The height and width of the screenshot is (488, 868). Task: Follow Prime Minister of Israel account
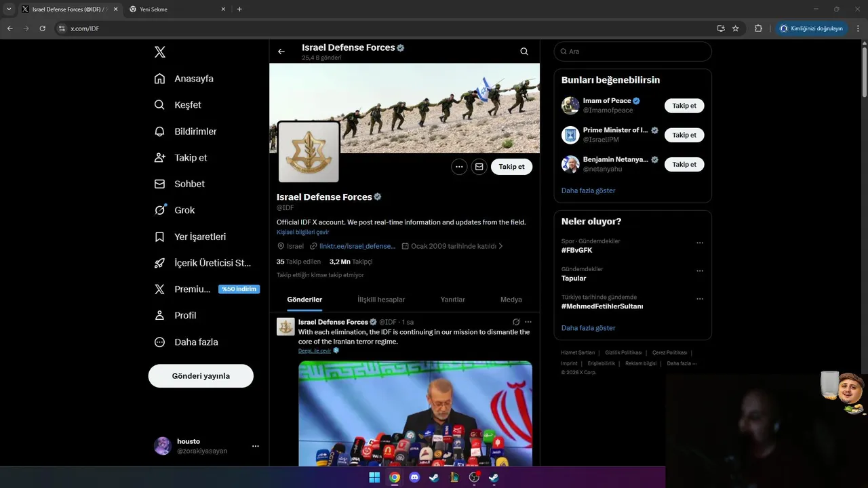click(x=684, y=135)
